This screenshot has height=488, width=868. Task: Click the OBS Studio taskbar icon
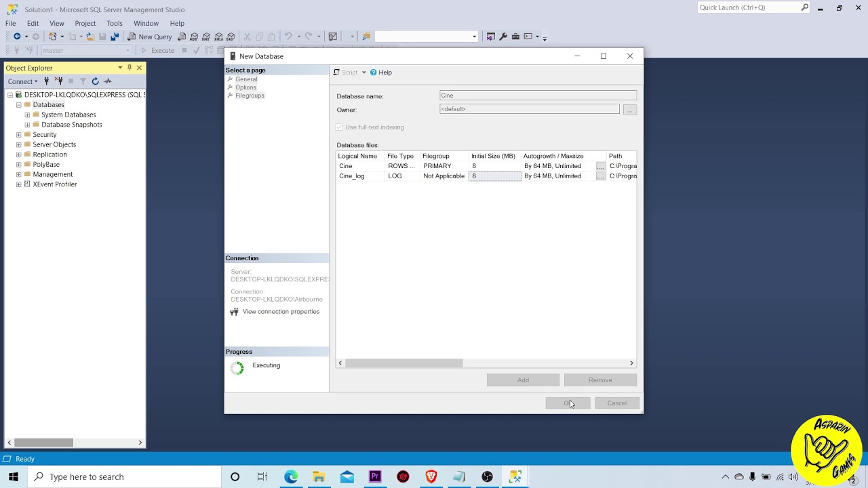click(487, 476)
